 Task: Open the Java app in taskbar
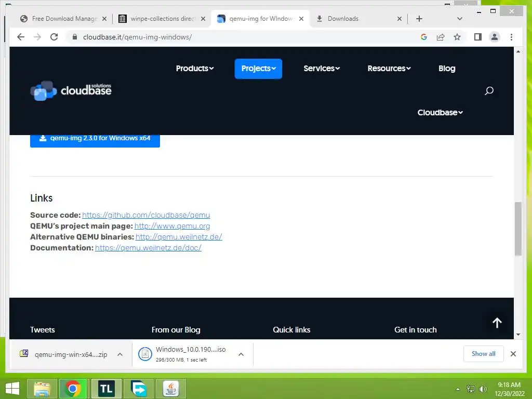click(x=170, y=389)
